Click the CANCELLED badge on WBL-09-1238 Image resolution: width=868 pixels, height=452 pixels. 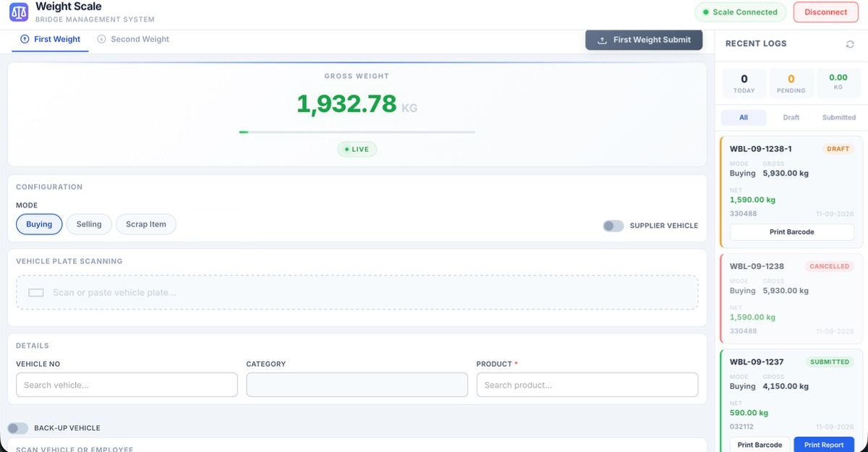click(830, 266)
